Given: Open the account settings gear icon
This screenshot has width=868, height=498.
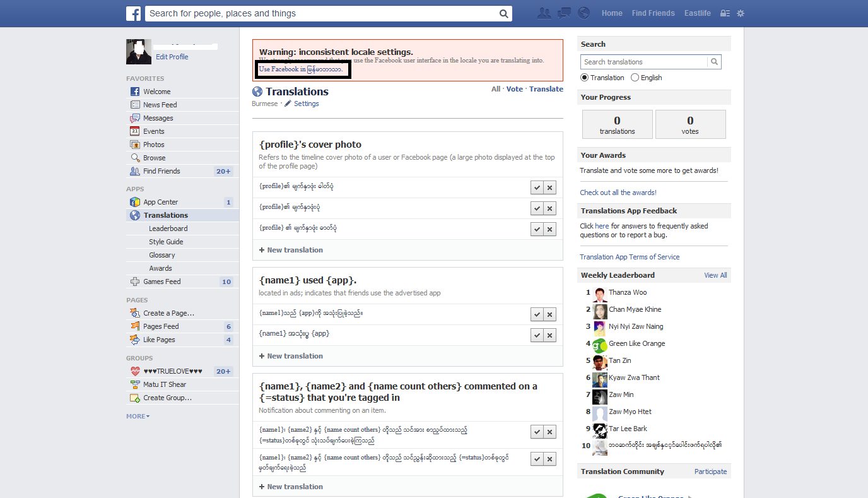Looking at the screenshot, I should pos(741,13).
